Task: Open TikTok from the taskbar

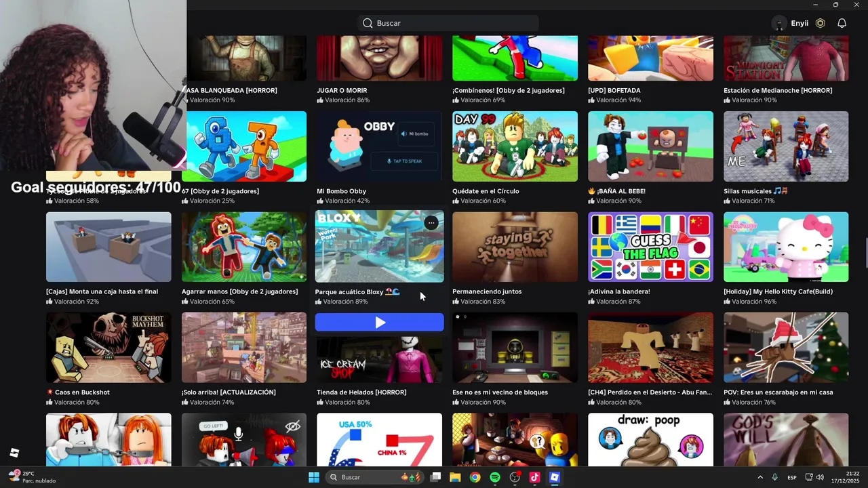Action: click(x=534, y=477)
